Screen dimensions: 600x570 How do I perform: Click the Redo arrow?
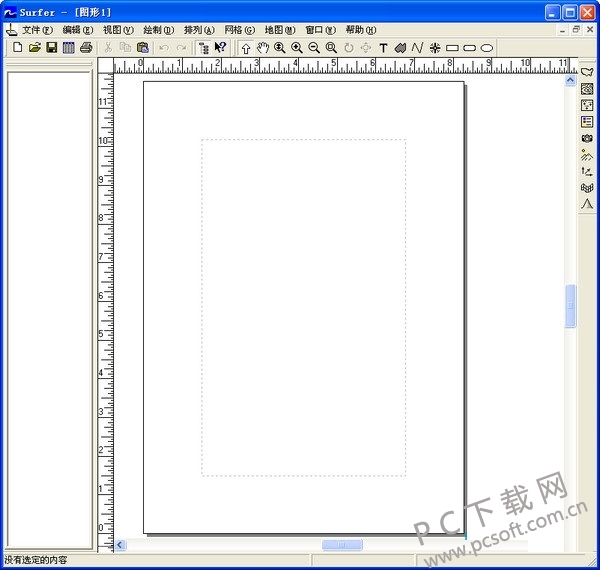coord(181,48)
